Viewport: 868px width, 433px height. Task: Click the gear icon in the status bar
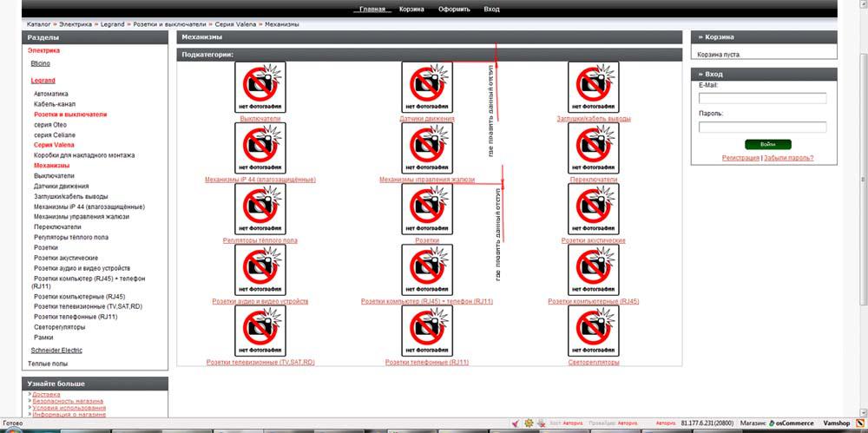pos(529,423)
